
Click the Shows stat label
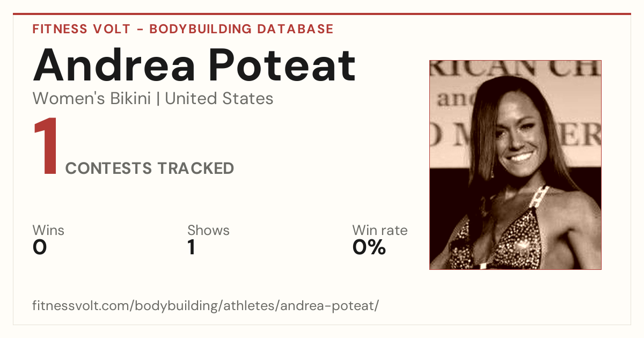(x=208, y=231)
